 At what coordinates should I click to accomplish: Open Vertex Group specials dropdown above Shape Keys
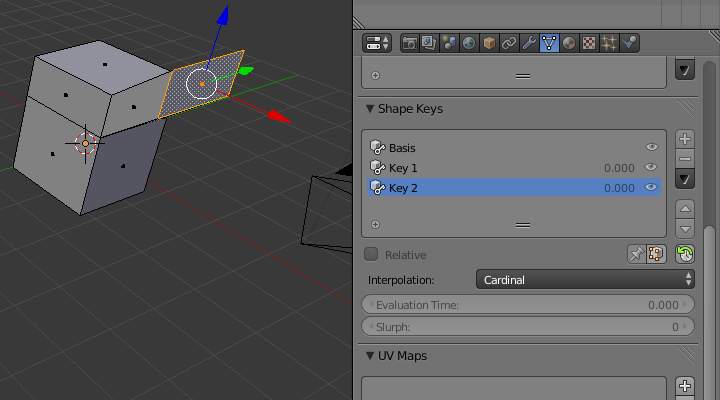(x=685, y=70)
